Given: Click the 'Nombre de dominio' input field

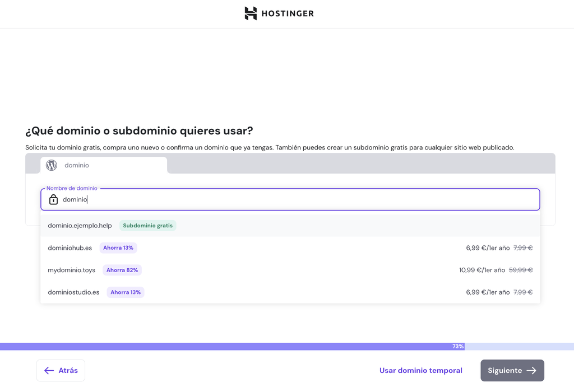Looking at the screenshot, I should [x=224, y=199].
